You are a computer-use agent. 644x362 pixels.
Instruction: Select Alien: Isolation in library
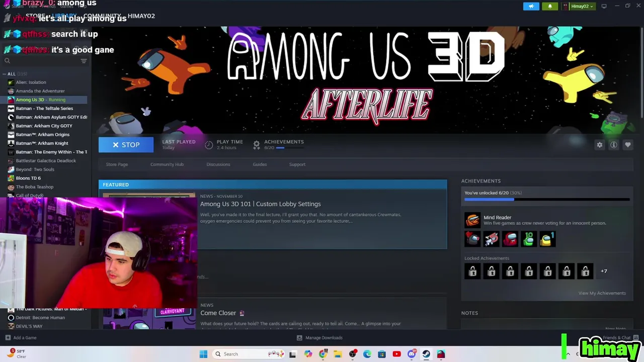(31, 82)
